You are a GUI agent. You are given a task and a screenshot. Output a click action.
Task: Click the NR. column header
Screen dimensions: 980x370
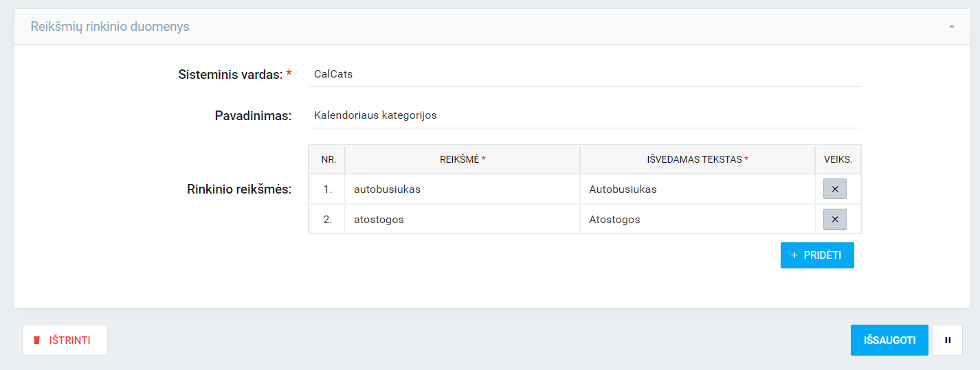click(328, 159)
